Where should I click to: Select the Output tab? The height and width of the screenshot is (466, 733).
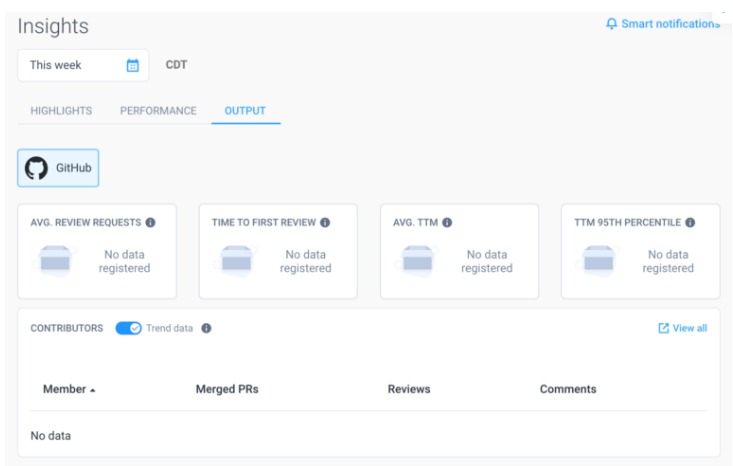pyautogui.click(x=245, y=111)
